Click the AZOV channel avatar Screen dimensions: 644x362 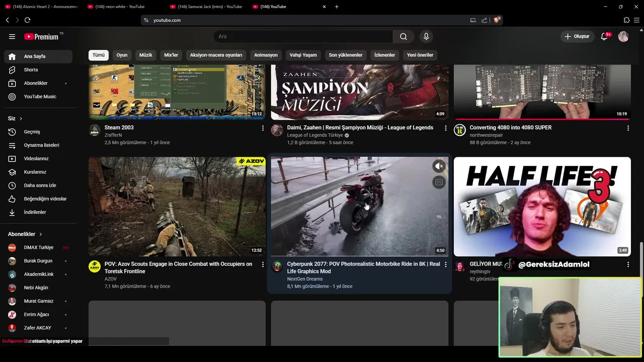pos(95,266)
